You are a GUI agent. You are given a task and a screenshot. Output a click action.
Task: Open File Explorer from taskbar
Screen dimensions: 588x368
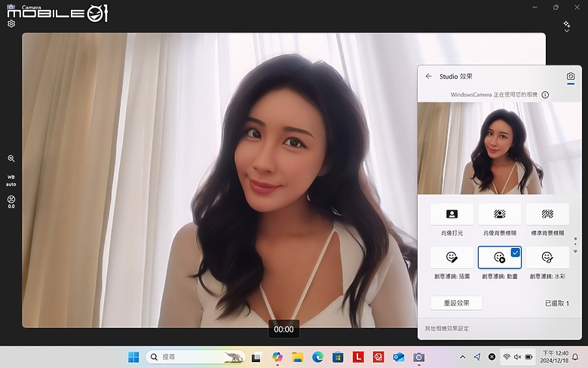298,357
